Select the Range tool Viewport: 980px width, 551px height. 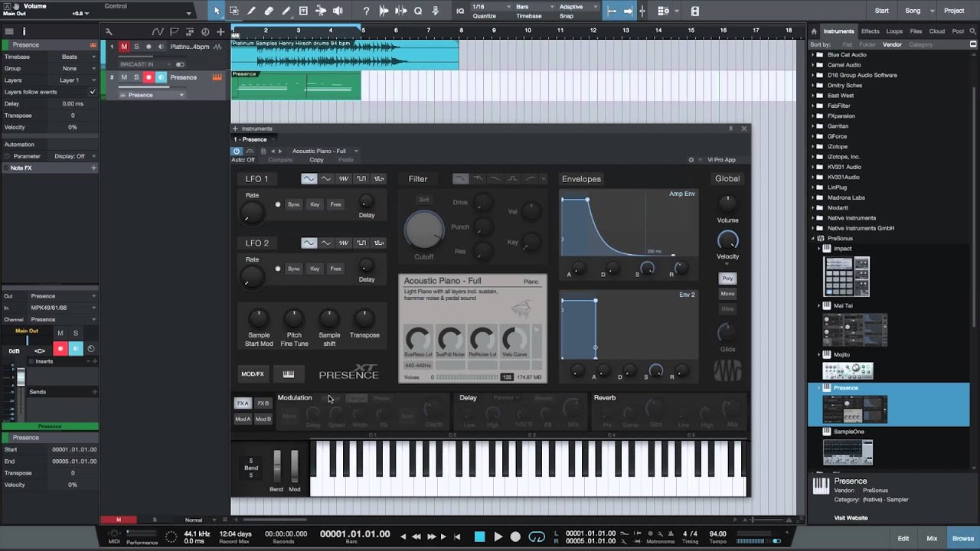[x=234, y=11]
